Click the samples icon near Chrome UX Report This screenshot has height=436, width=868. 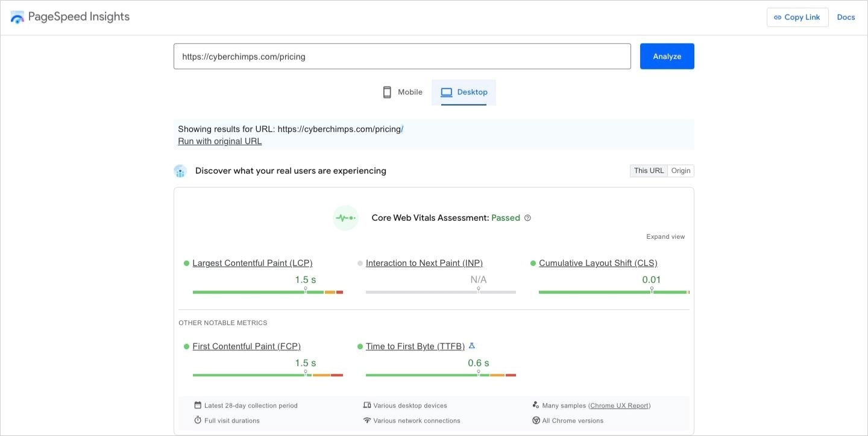(536, 405)
